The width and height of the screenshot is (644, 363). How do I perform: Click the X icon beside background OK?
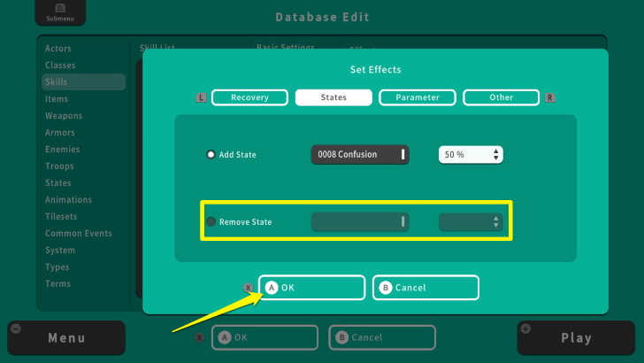[199, 337]
